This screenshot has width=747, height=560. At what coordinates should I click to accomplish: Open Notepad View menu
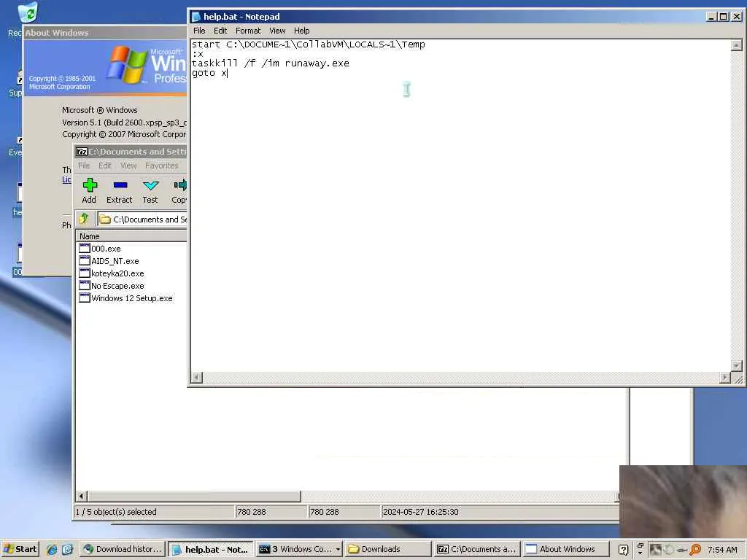pyautogui.click(x=277, y=31)
